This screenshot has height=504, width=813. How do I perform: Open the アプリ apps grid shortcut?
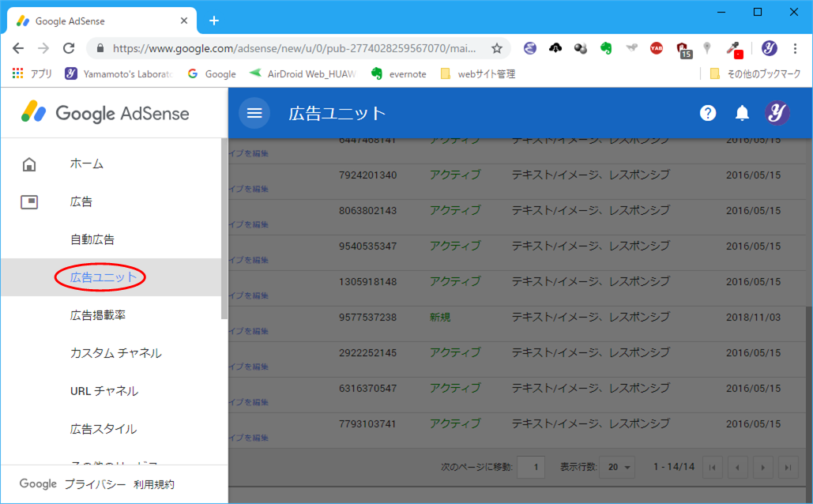click(x=32, y=73)
